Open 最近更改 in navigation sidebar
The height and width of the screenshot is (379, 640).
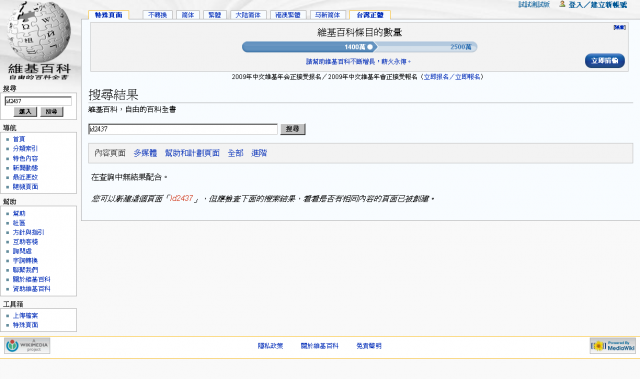(25, 177)
